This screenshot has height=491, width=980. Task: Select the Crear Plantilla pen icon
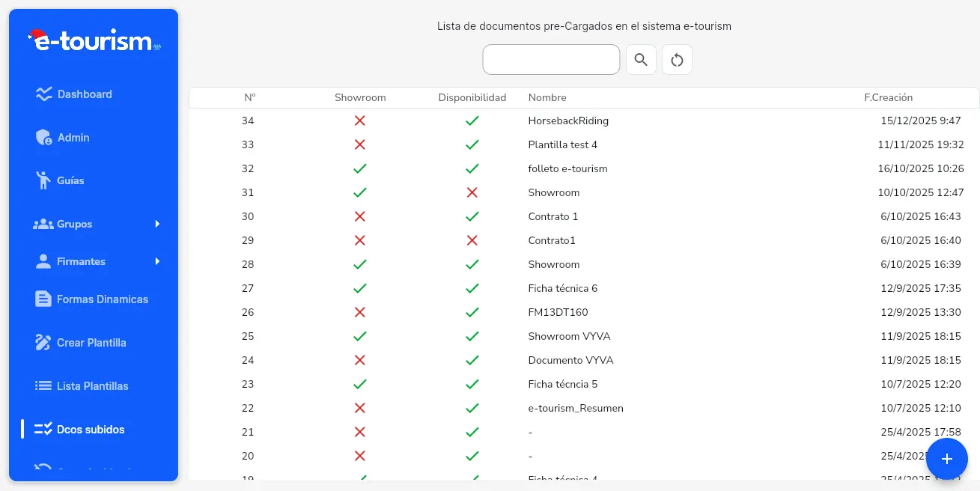[x=43, y=342]
